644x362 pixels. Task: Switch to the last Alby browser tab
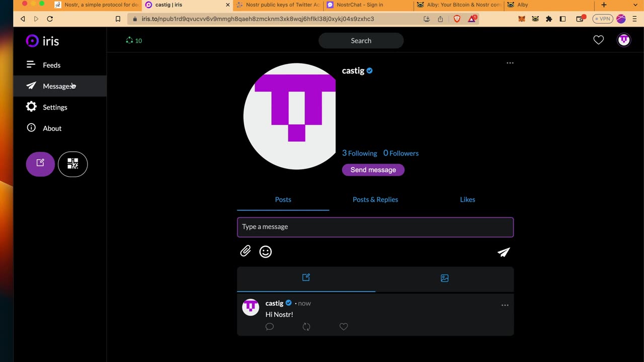pos(548,5)
